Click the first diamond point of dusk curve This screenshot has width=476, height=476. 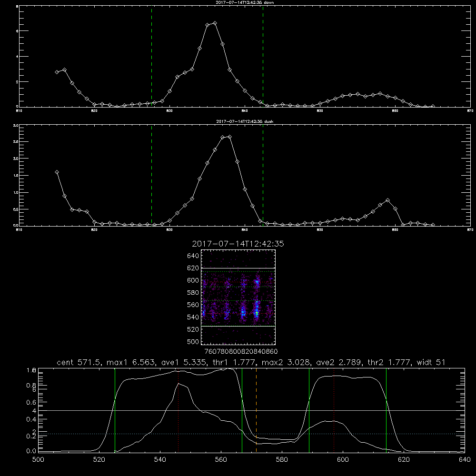[x=57, y=172]
